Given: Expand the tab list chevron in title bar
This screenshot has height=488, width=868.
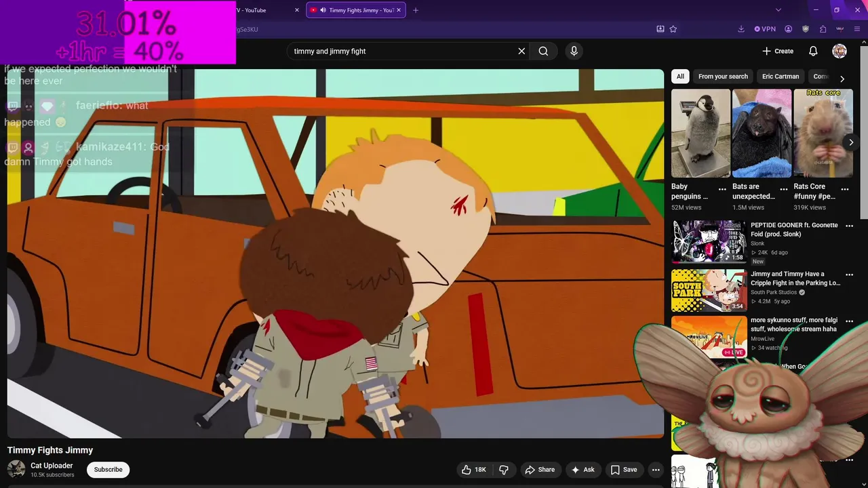Looking at the screenshot, I should click(778, 10).
